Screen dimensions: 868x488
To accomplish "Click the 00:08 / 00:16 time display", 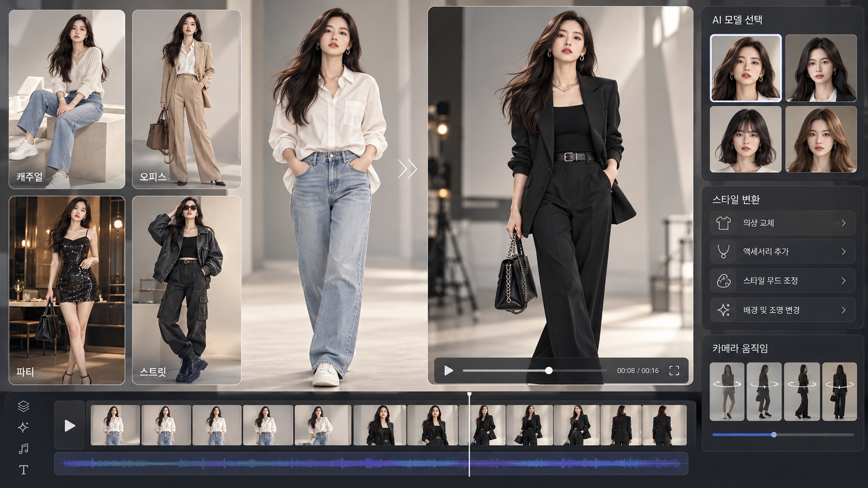I will click(638, 371).
